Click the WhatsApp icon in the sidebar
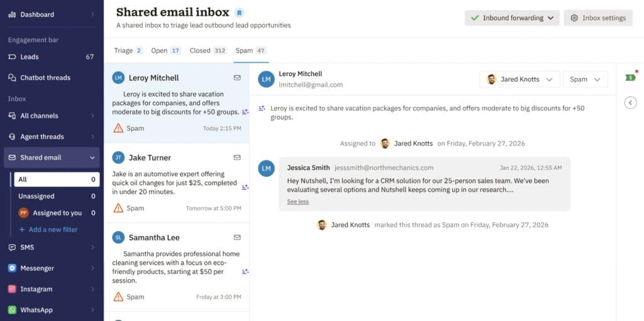This screenshot has height=321, width=644. point(13,310)
